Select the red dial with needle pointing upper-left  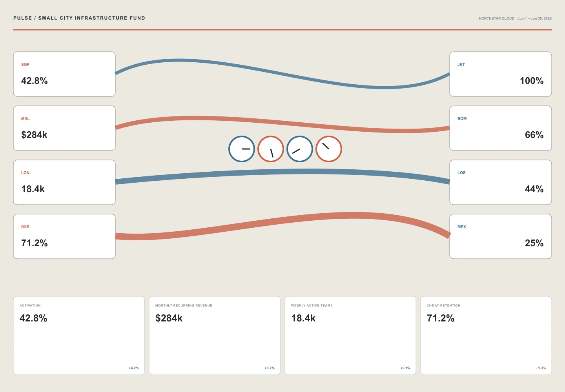[x=329, y=149]
